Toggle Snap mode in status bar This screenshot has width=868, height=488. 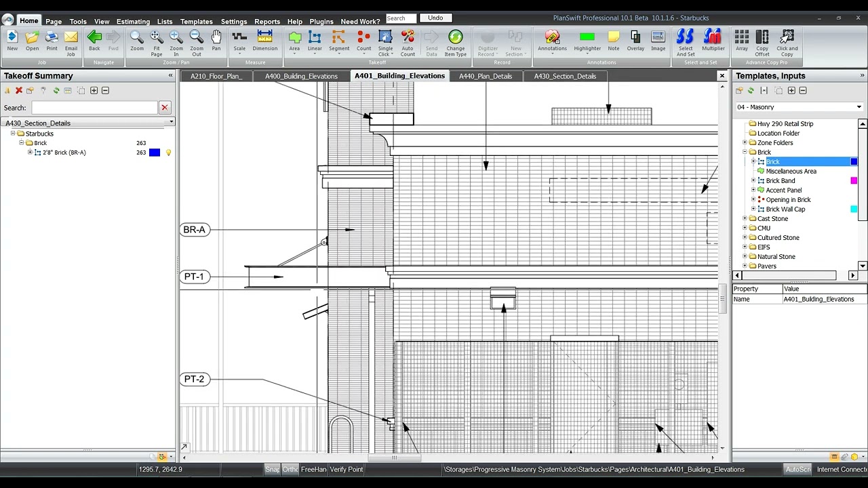point(272,469)
